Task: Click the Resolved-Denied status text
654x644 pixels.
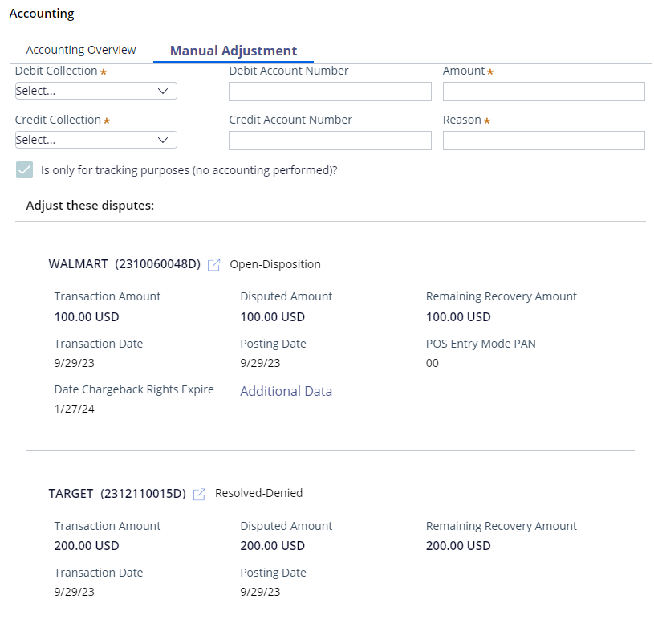Action: click(258, 493)
